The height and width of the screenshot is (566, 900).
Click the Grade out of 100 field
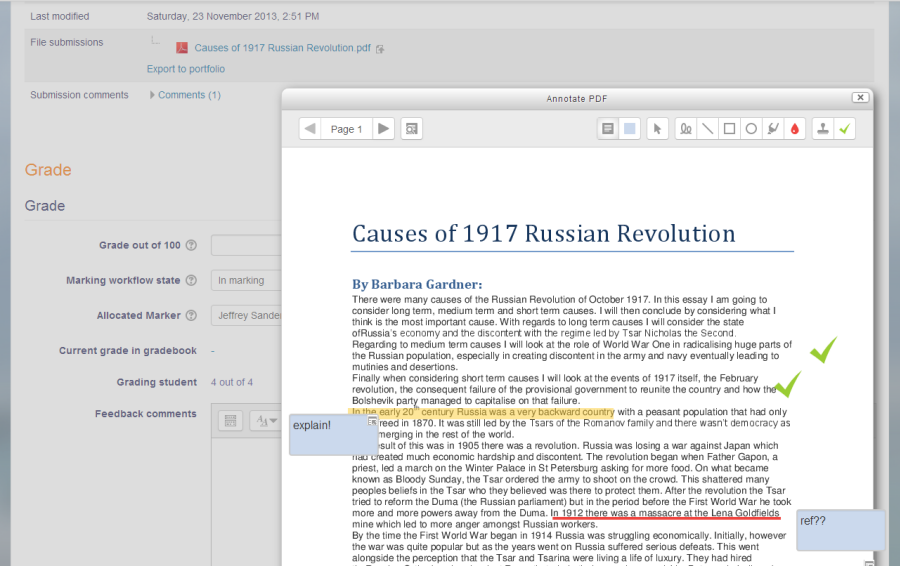[245, 246]
